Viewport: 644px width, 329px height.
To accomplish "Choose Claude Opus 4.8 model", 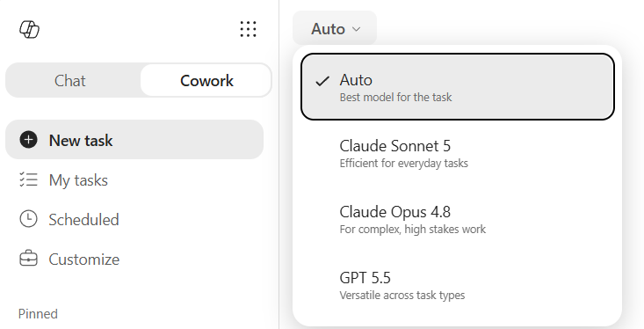I will point(458,219).
